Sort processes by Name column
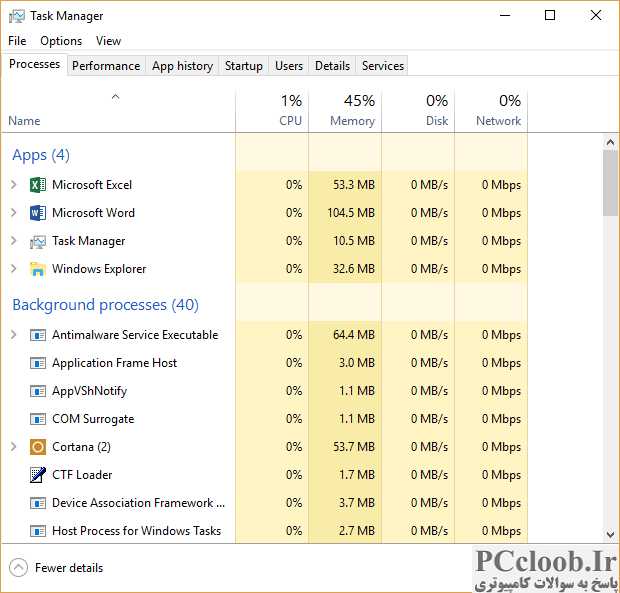The width and height of the screenshot is (620, 593). [24, 121]
